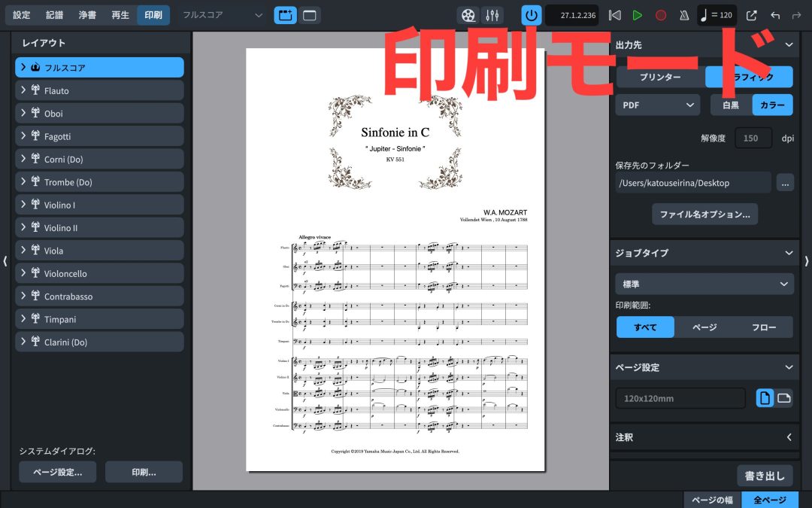The width and height of the screenshot is (812, 508).
Task: Expand the Flauto layout row
Action: tap(23, 90)
